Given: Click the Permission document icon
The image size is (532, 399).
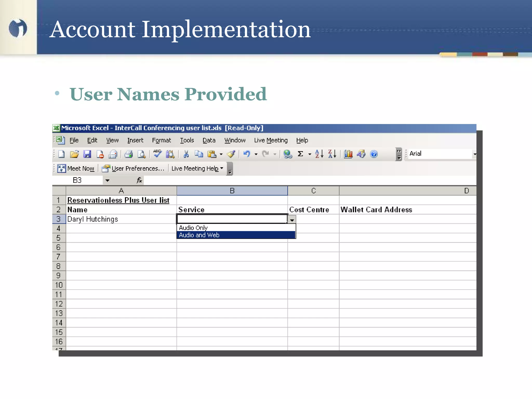Looking at the screenshot, I should [x=100, y=154].
